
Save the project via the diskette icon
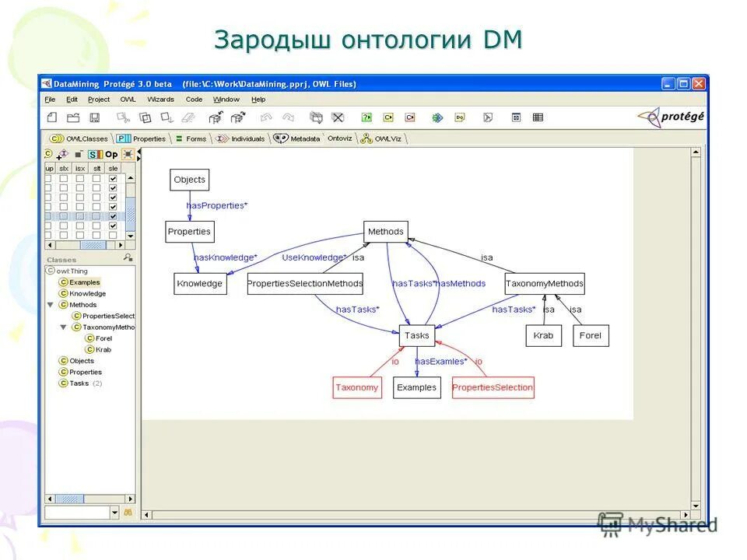point(94,117)
